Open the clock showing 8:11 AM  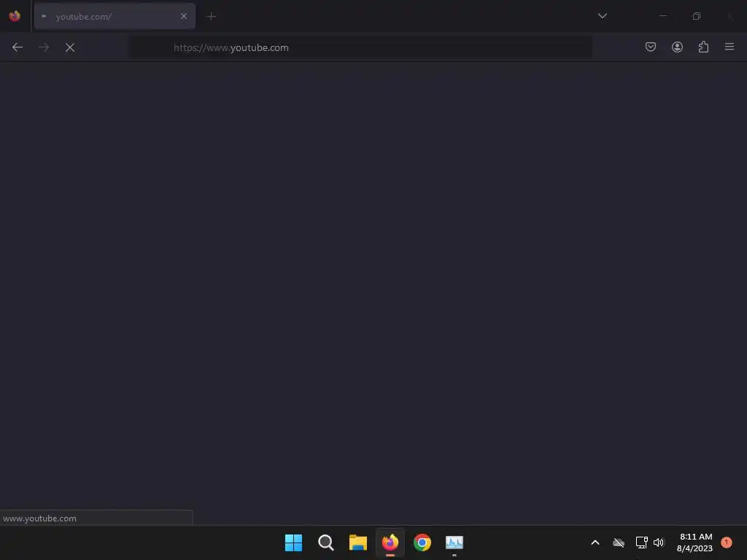694,542
